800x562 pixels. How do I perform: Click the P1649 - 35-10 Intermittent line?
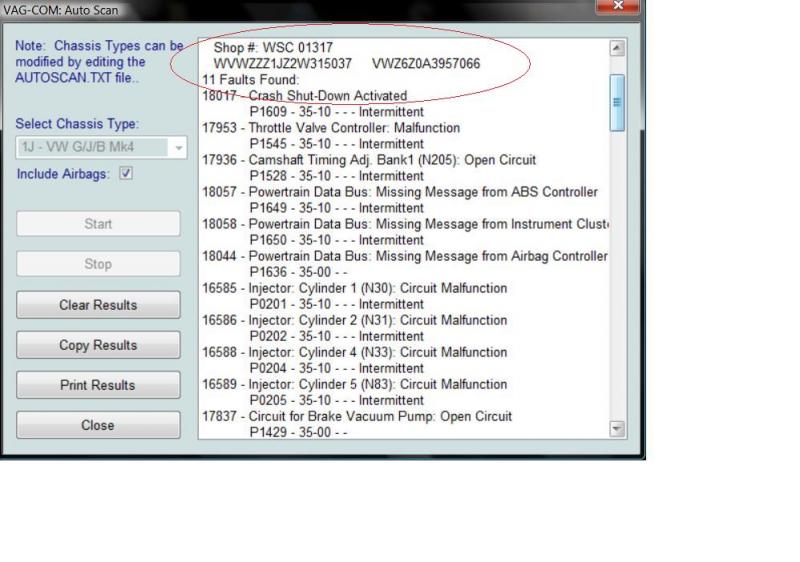tap(337, 208)
